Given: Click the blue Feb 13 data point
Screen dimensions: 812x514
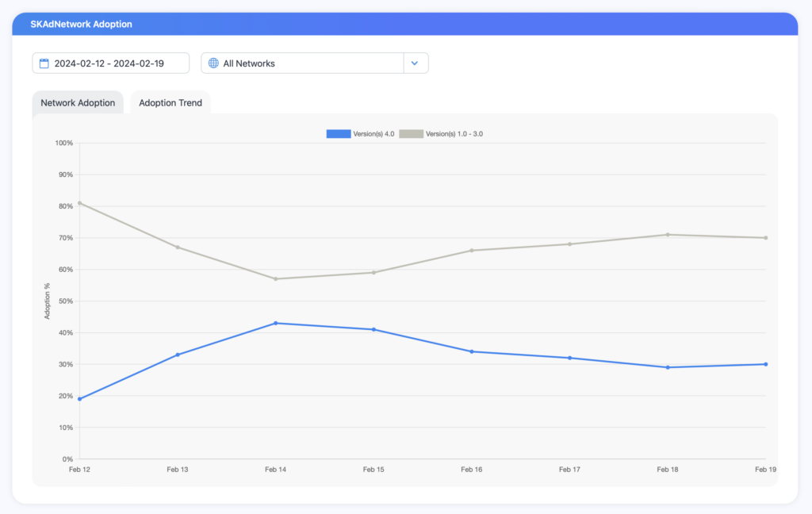Looking at the screenshot, I should click(178, 355).
